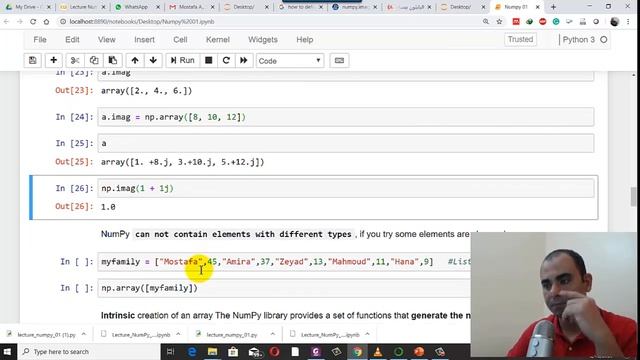640x360 pixels.
Task: Open a new Chrome tab with plus
Action: click(x=553, y=7)
